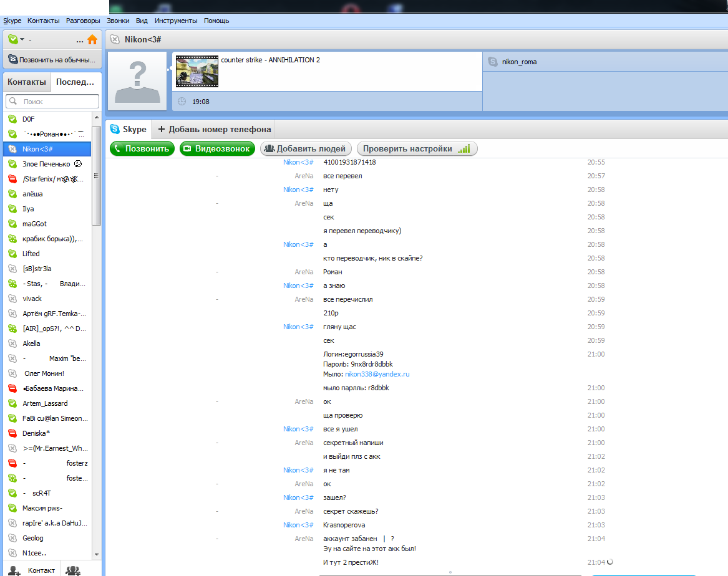This screenshot has height=576, width=728.
Task: Click sender name Nikon<3# beside 'Krasnoperova'
Action: pyautogui.click(x=298, y=525)
